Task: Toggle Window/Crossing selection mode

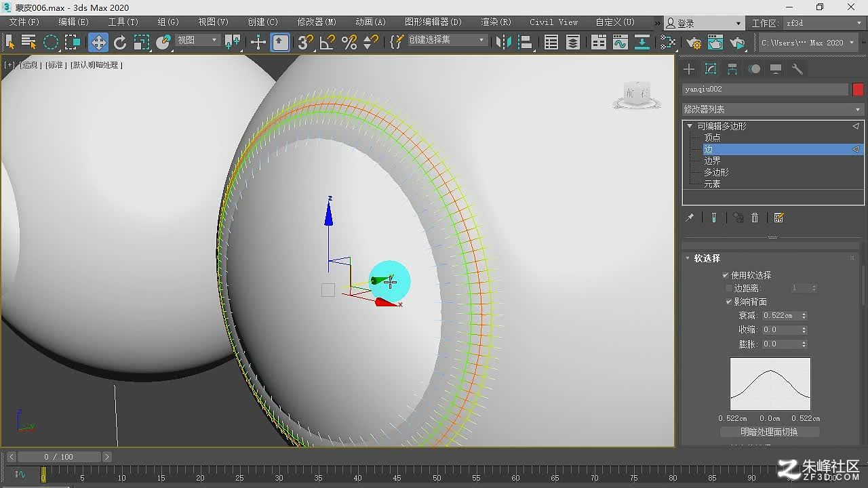Action: pos(73,42)
